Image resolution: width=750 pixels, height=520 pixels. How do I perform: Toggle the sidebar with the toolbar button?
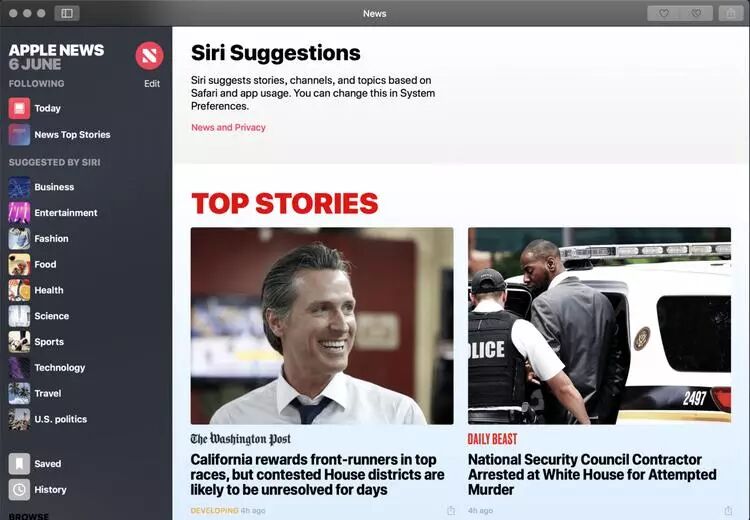coord(67,13)
